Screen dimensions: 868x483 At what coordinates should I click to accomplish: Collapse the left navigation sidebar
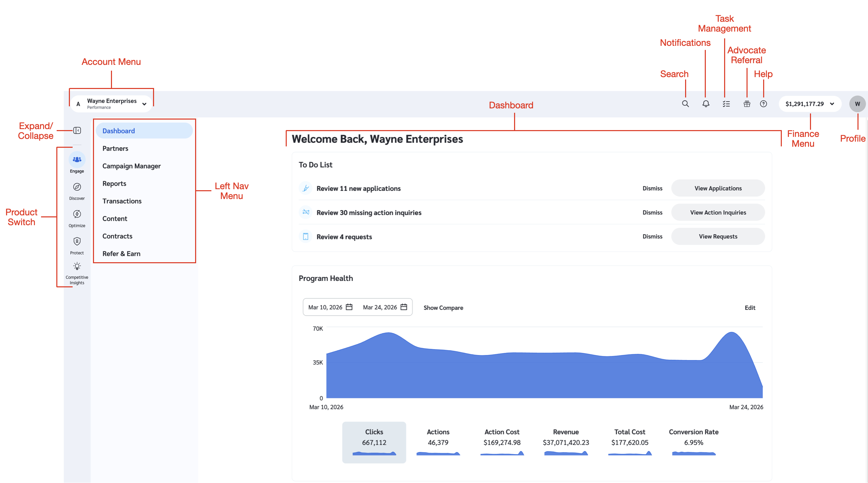77,130
